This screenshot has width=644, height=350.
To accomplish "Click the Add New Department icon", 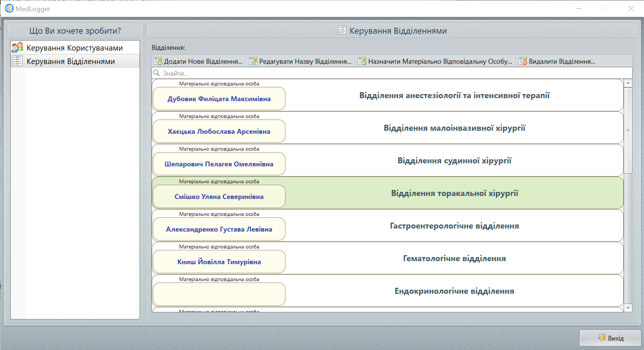I will point(158,61).
